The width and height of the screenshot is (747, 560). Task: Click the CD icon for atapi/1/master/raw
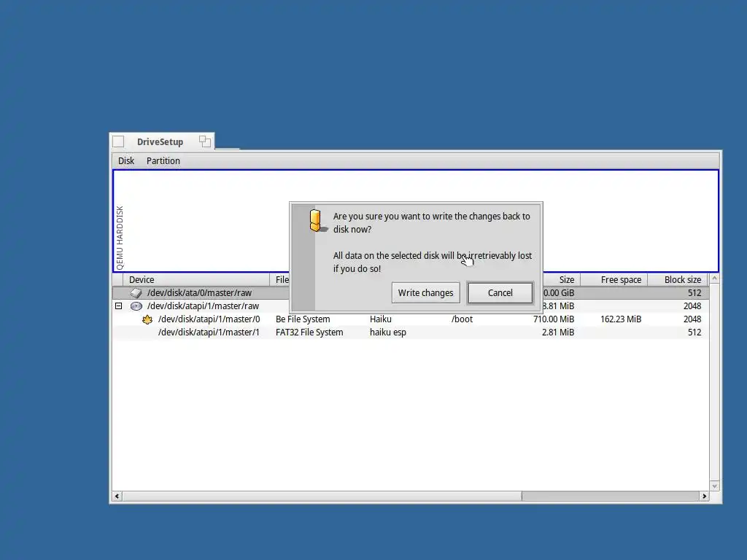click(136, 306)
